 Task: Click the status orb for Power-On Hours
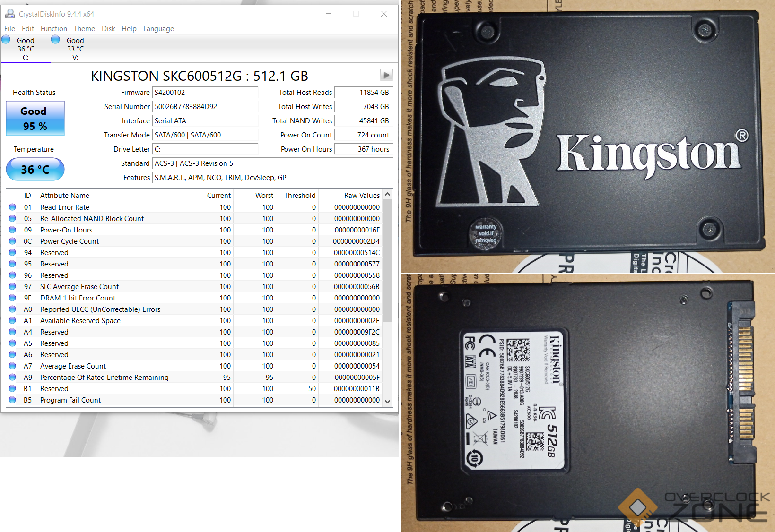pos(12,230)
